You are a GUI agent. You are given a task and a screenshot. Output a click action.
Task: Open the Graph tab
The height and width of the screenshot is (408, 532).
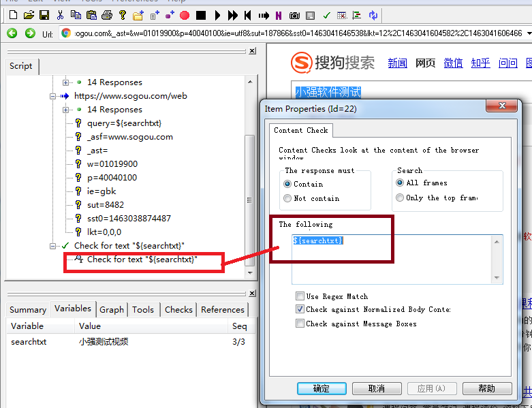pyautogui.click(x=112, y=310)
